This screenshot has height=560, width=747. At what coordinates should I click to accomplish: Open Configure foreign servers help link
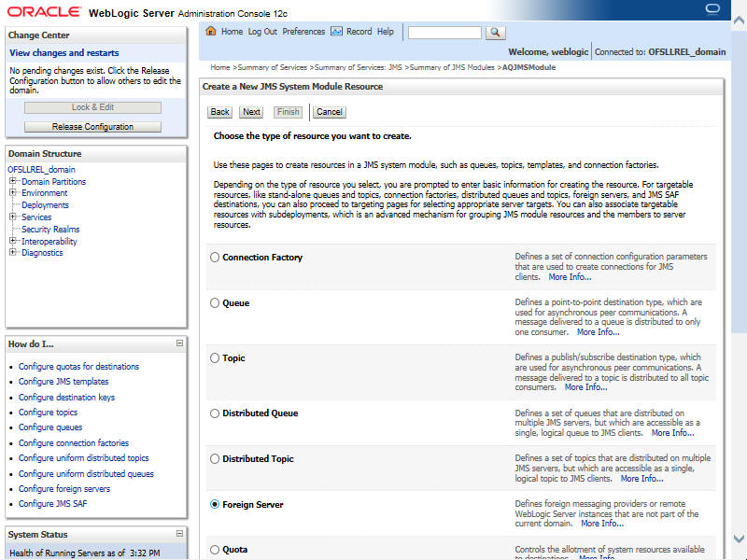click(x=64, y=488)
